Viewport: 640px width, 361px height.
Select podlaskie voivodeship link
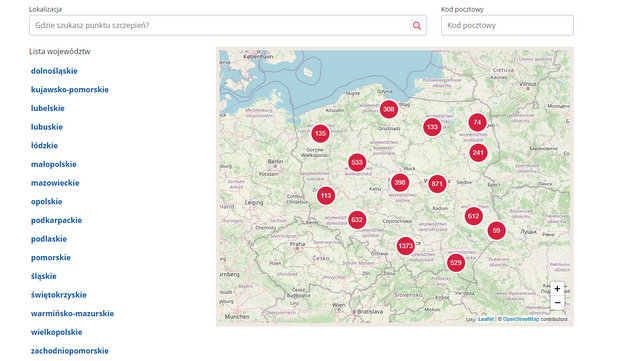tap(49, 239)
